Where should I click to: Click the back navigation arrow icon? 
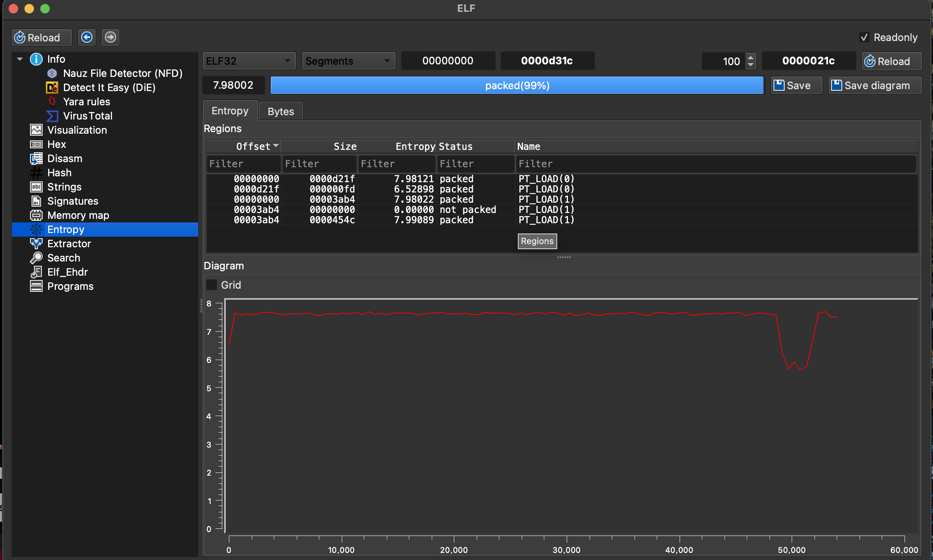[x=86, y=37]
